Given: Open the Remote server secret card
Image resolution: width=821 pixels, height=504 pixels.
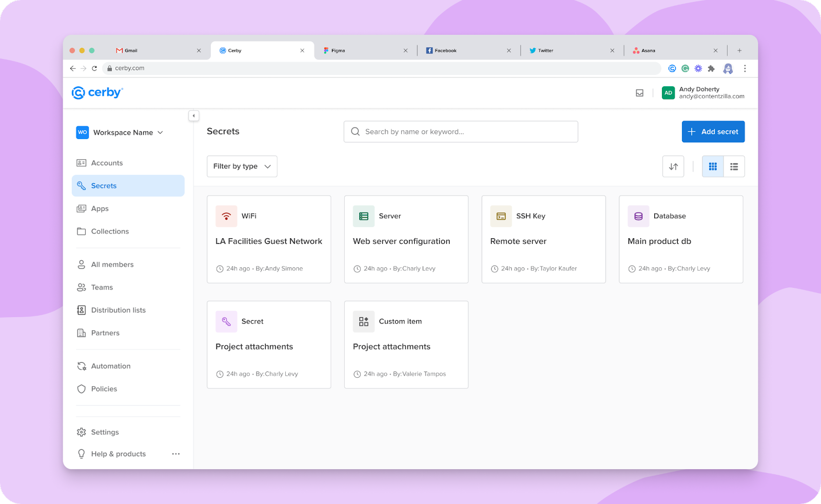Looking at the screenshot, I should point(543,239).
